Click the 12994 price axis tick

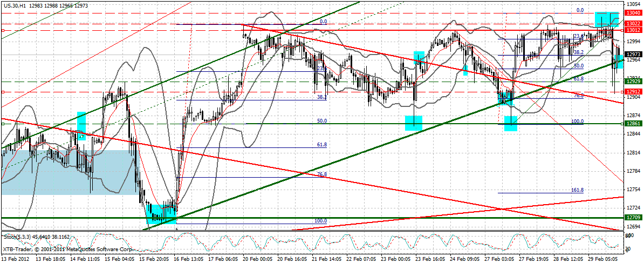pos(634,41)
